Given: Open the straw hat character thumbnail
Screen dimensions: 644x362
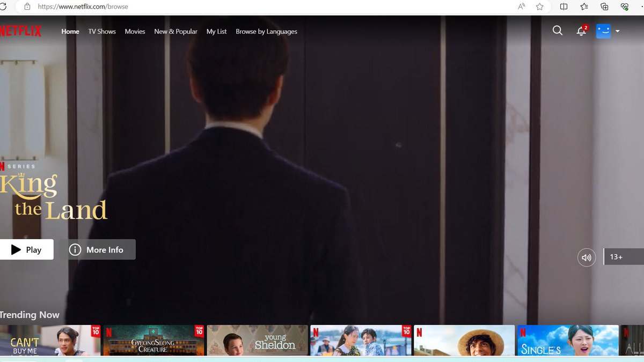Looking at the screenshot, I should 464,340.
